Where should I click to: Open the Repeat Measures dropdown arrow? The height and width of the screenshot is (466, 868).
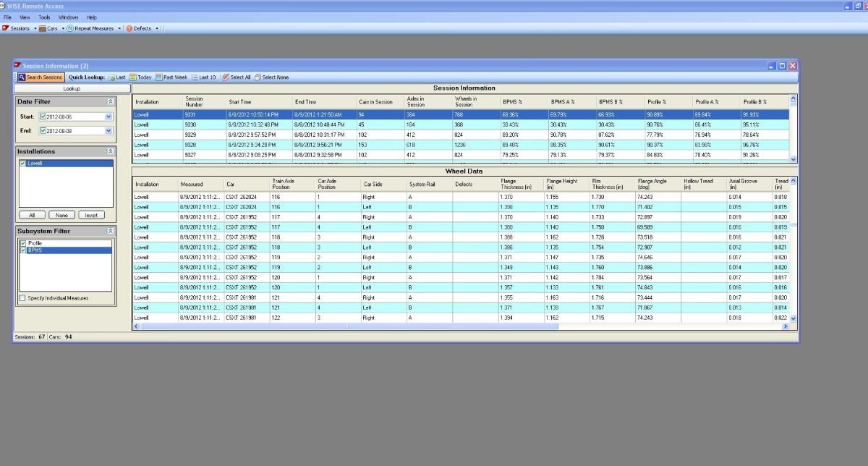click(x=119, y=28)
